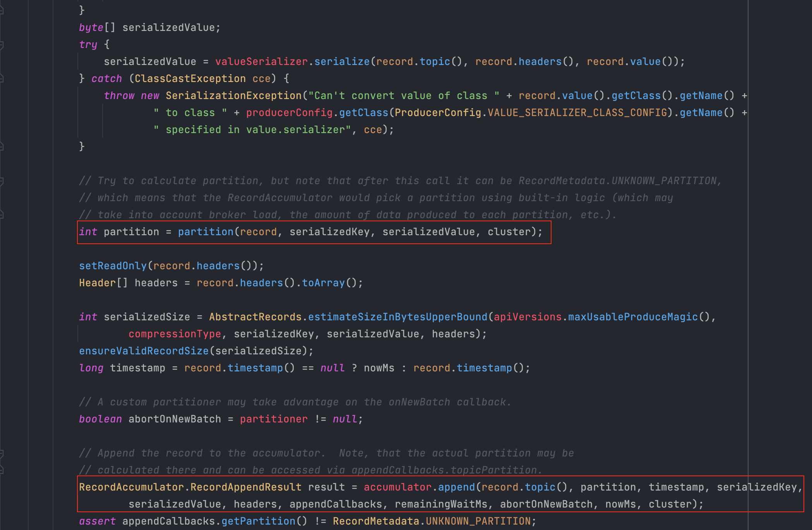Click fold marker ending 'take into account' comment
The image size is (812, 530).
click(2, 215)
